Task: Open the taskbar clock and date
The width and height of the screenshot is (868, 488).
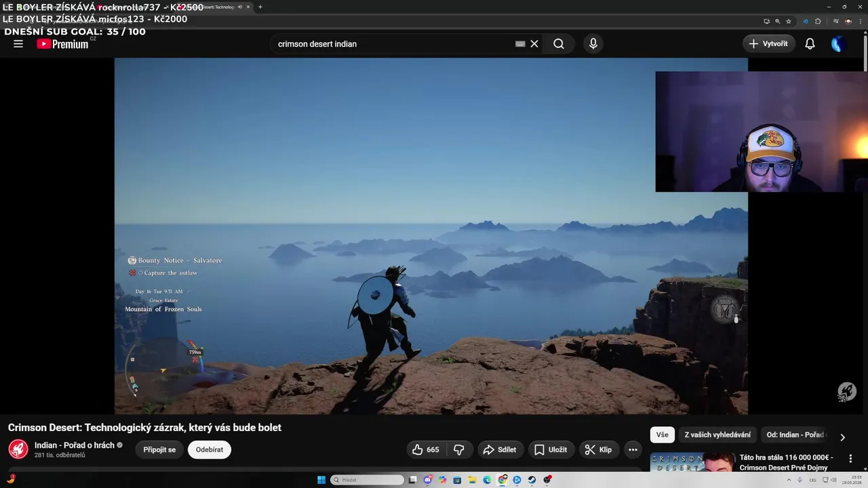Action: pyautogui.click(x=852, y=480)
